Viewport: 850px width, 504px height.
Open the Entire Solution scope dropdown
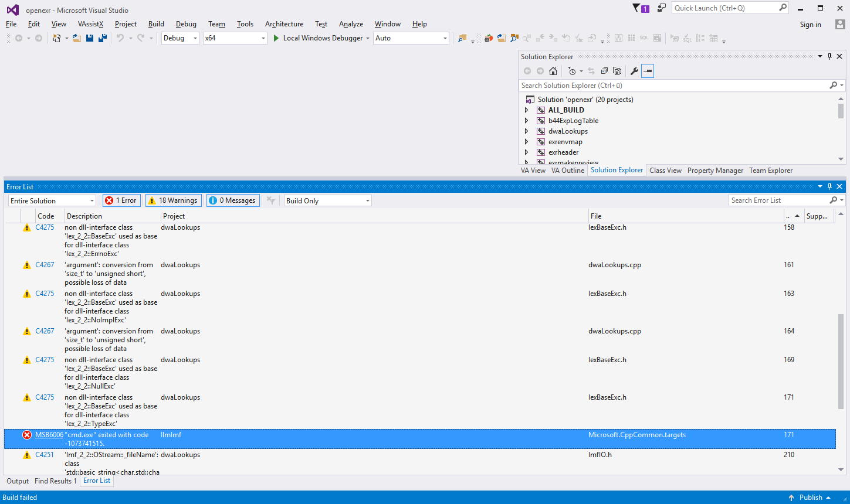pos(52,200)
